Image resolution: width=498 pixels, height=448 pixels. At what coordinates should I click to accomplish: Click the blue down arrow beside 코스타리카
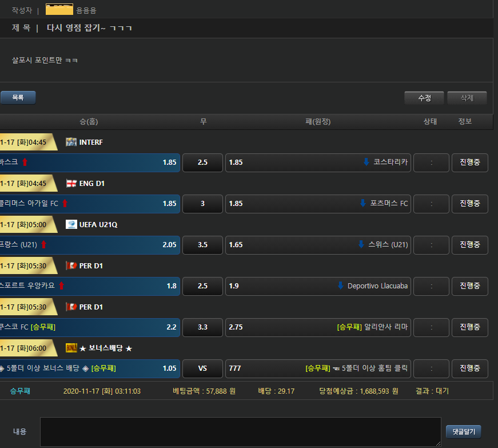pos(366,162)
